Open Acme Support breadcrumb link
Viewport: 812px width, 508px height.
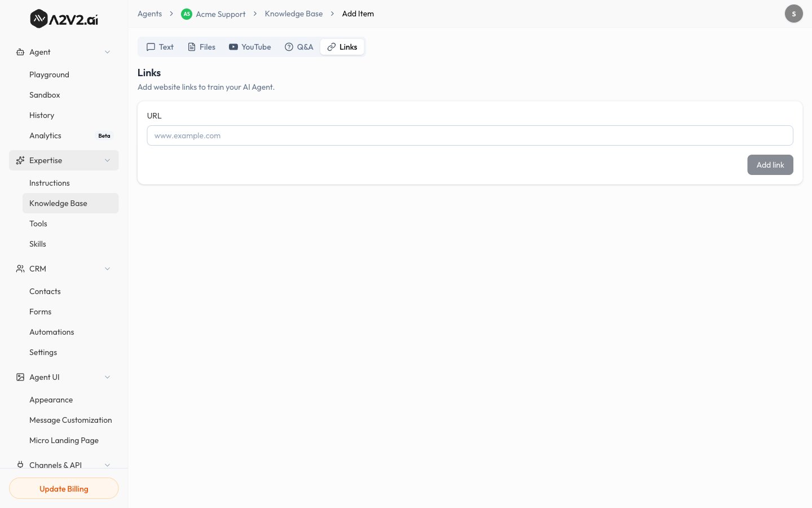pyautogui.click(x=220, y=14)
